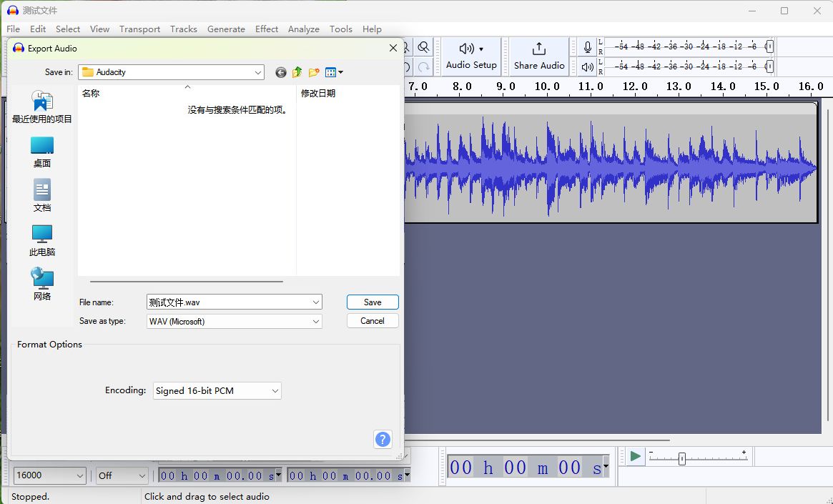Open the Generate menu

click(226, 29)
